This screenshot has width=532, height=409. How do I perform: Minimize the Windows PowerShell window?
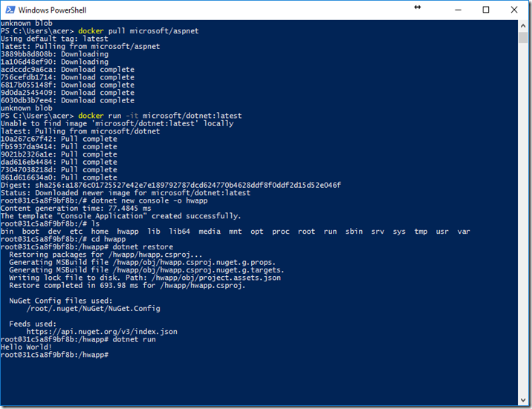coord(458,10)
